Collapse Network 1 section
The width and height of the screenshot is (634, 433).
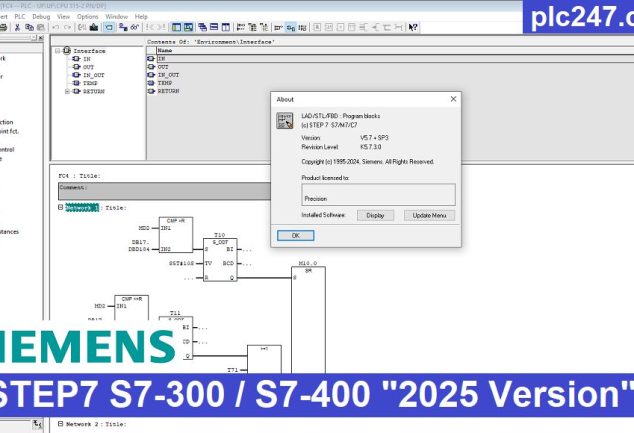tap(61, 207)
